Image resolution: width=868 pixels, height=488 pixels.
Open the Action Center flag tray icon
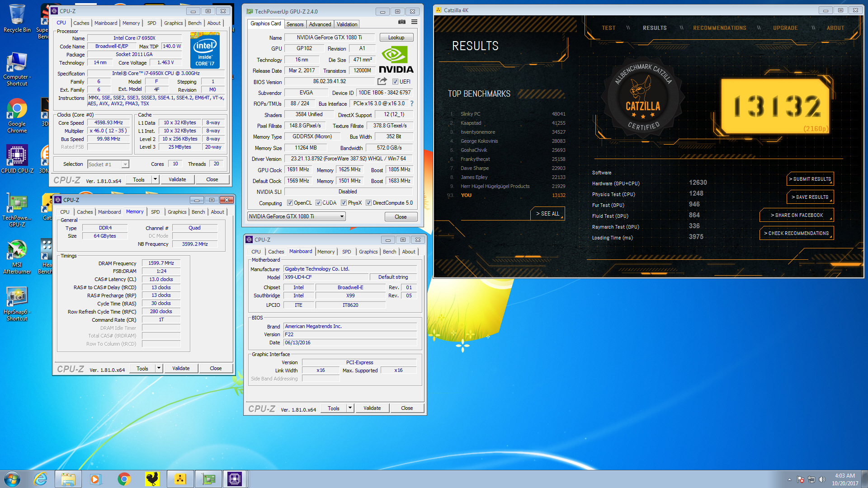point(801,479)
